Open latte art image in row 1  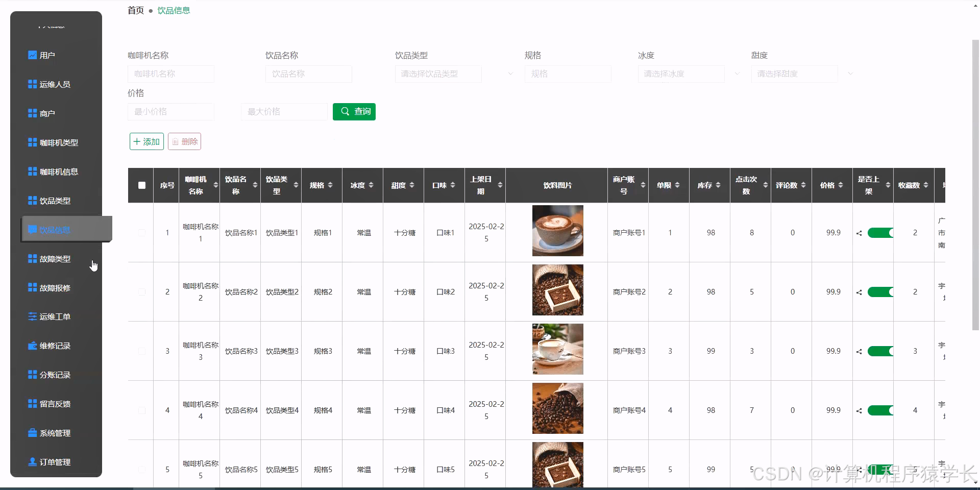coord(557,231)
